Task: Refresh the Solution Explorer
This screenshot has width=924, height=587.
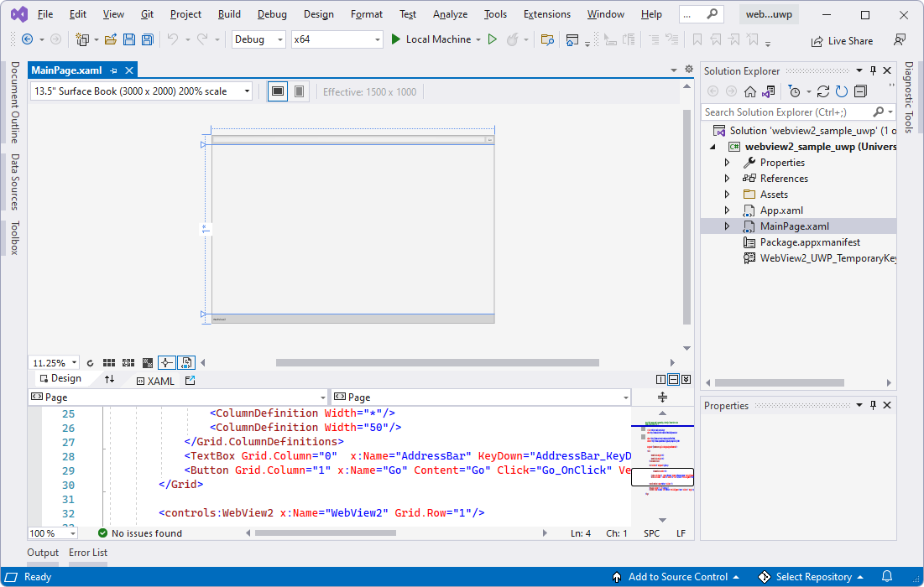Action: tap(841, 91)
